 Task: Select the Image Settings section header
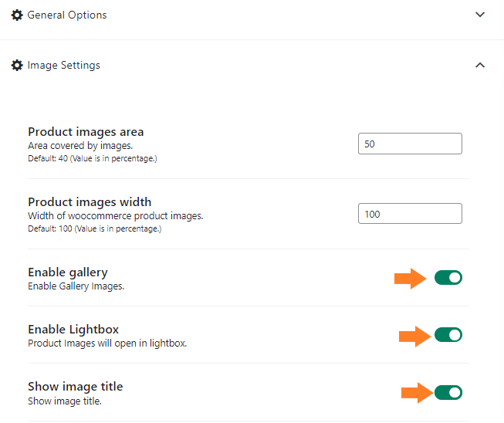click(x=252, y=66)
